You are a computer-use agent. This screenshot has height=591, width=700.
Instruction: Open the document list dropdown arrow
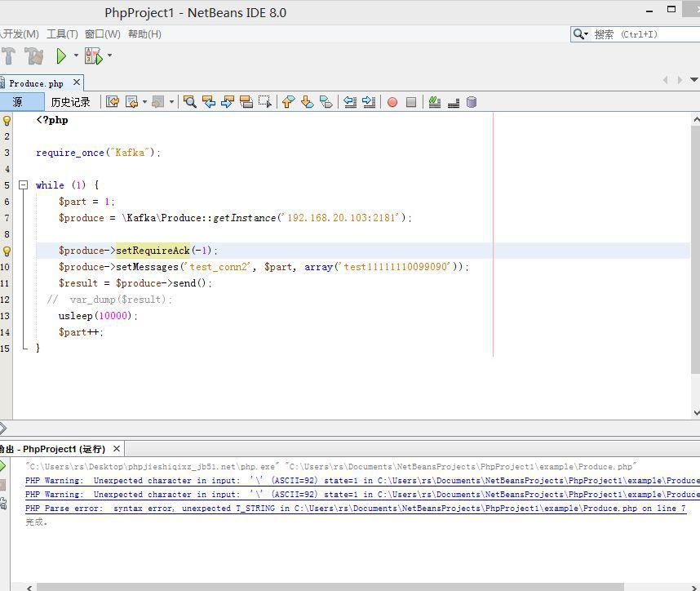(693, 80)
